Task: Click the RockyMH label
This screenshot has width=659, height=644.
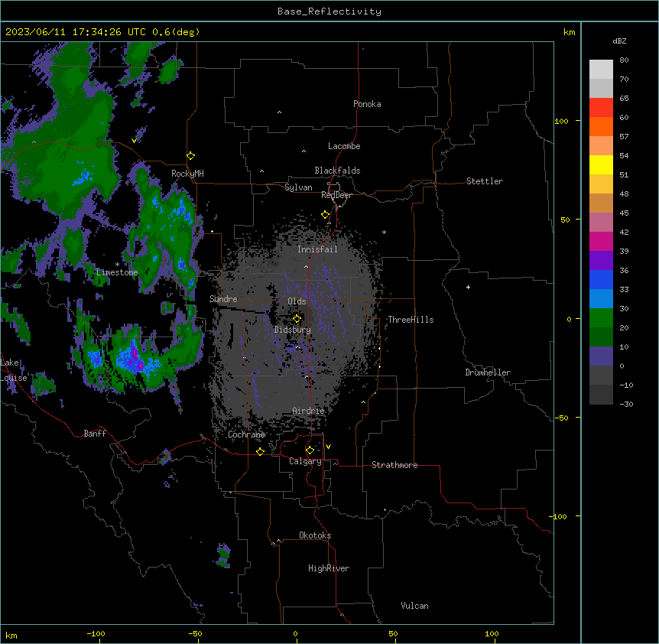Action: click(187, 174)
